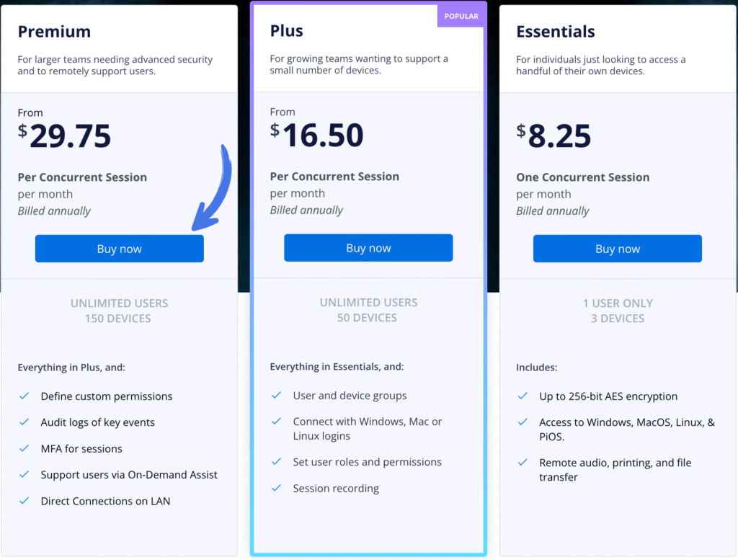Click checkmark next to Session recording
Screen dimensions: 738x560
point(276,489)
